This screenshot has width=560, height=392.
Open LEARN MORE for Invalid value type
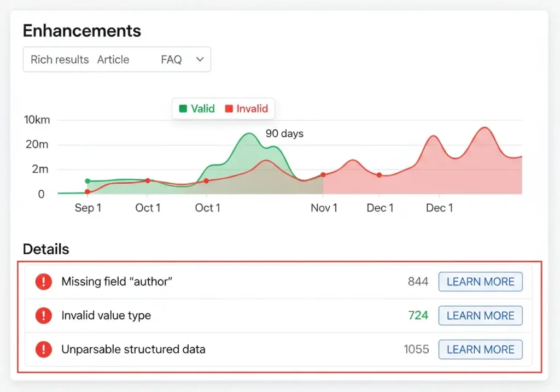pos(480,316)
